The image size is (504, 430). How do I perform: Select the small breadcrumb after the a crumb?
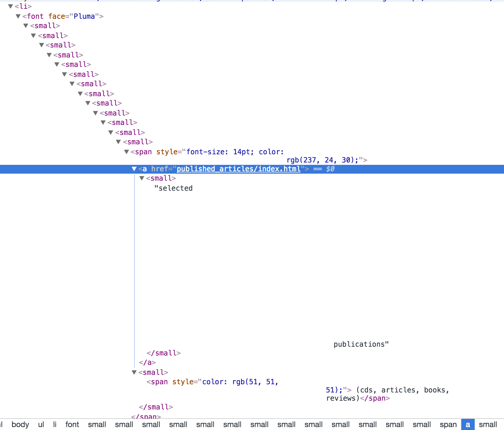coord(488,424)
